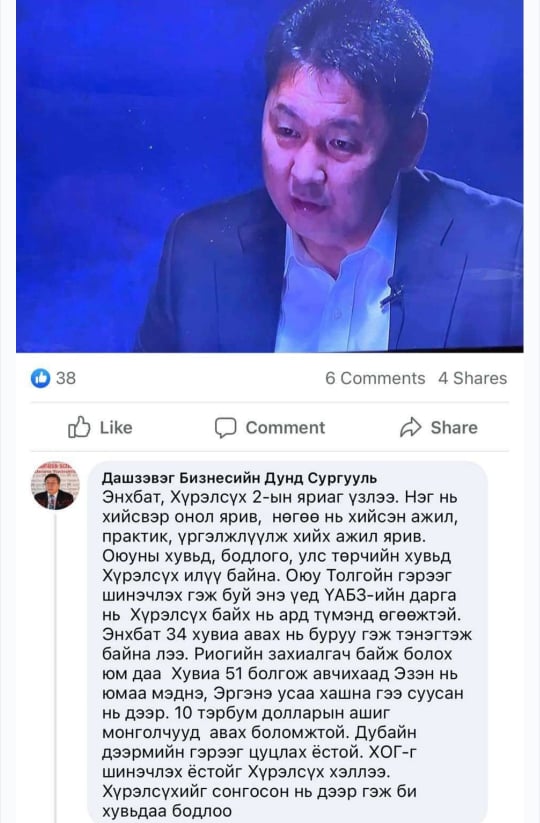Click the lapel microphone in the photo
This screenshot has width=540, height=823.
tap(395, 291)
